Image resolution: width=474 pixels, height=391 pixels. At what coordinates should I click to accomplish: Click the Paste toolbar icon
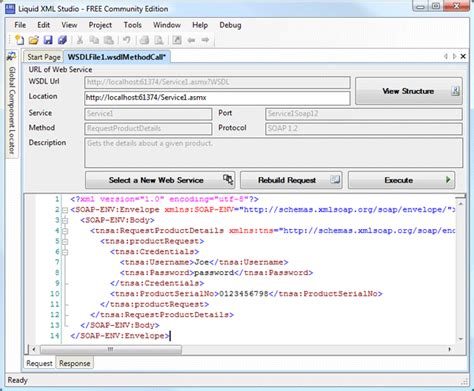[109, 40]
